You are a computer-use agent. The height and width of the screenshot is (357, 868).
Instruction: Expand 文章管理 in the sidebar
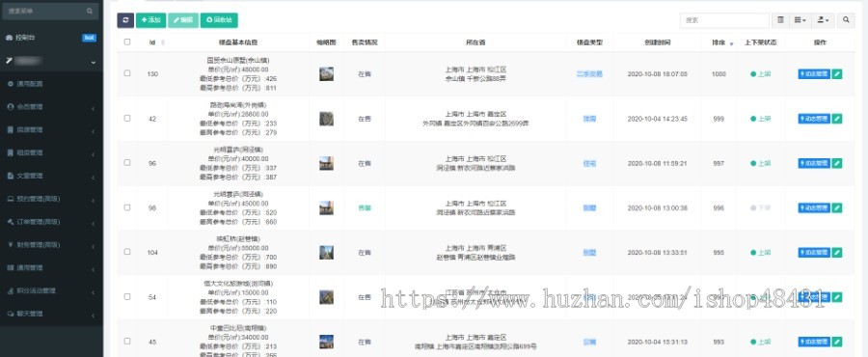click(51, 176)
